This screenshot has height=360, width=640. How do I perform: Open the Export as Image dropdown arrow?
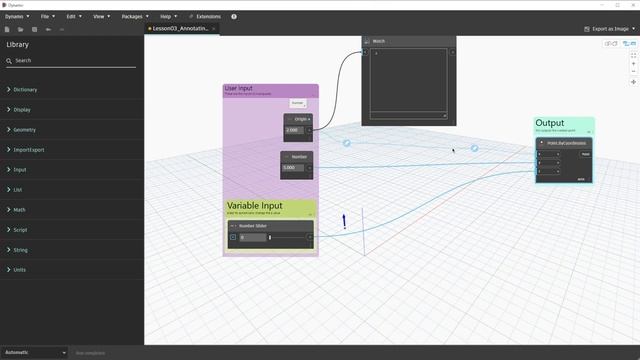633,29
